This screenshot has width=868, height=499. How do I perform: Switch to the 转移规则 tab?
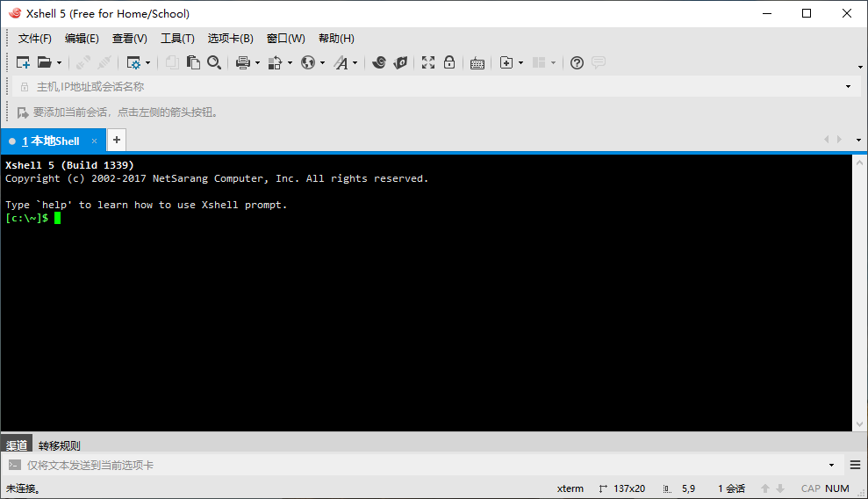coord(59,445)
